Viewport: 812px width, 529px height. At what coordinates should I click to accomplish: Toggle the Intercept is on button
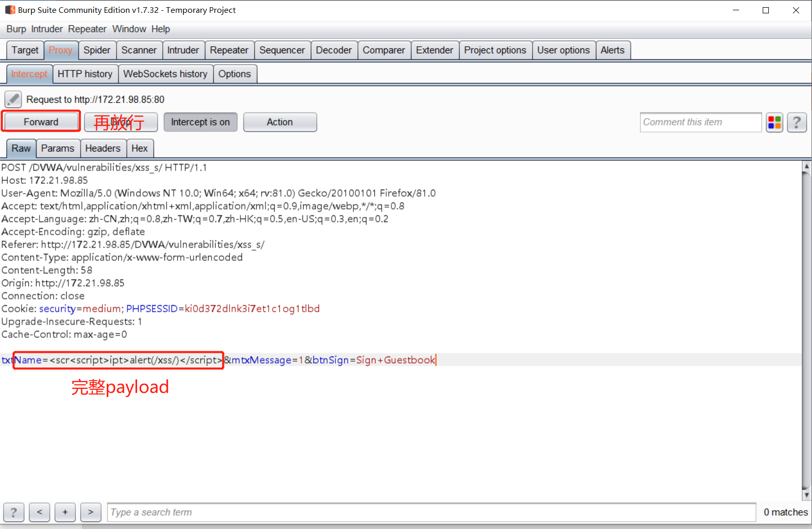[200, 122]
